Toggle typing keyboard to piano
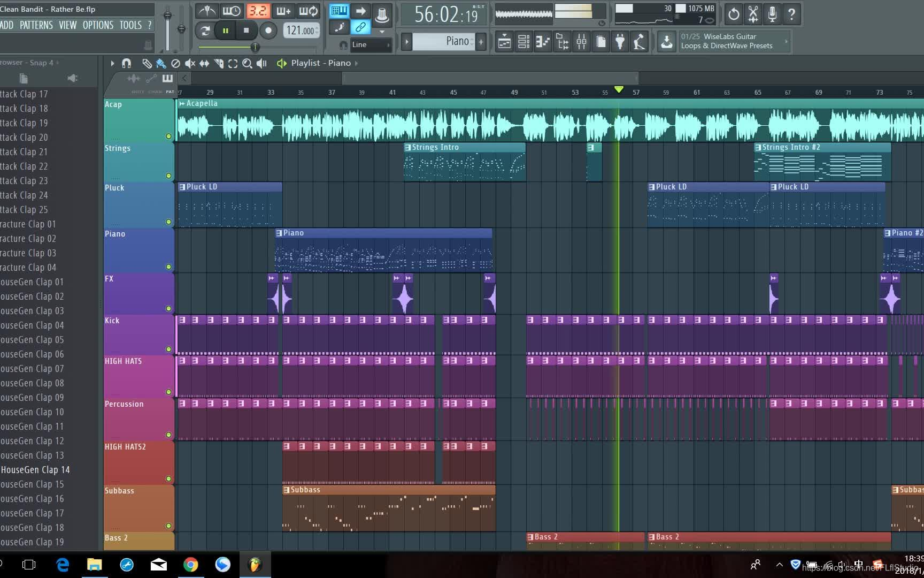Screen dimensions: 924x578 click(339, 11)
